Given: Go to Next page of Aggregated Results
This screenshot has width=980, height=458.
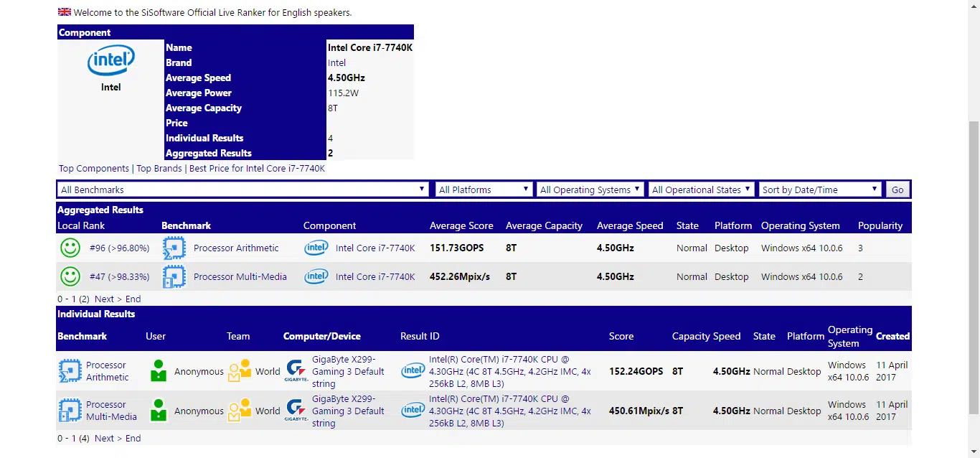Looking at the screenshot, I should tap(104, 299).
